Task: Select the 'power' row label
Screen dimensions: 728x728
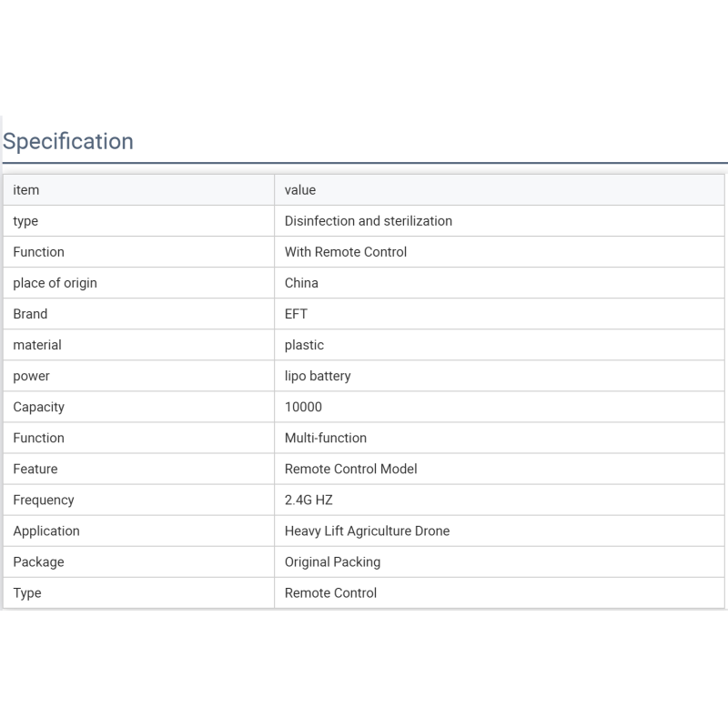Action: pyautogui.click(x=31, y=377)
